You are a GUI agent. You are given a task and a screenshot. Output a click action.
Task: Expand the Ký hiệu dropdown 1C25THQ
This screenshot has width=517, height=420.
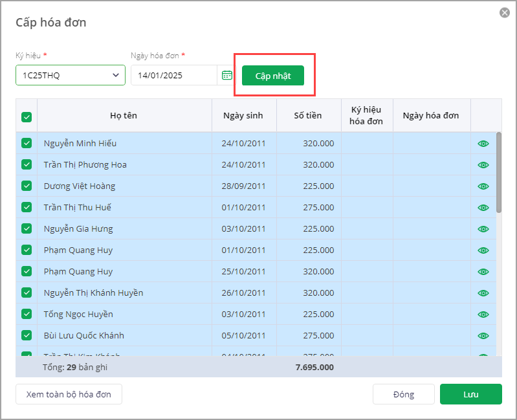(71, 75)
